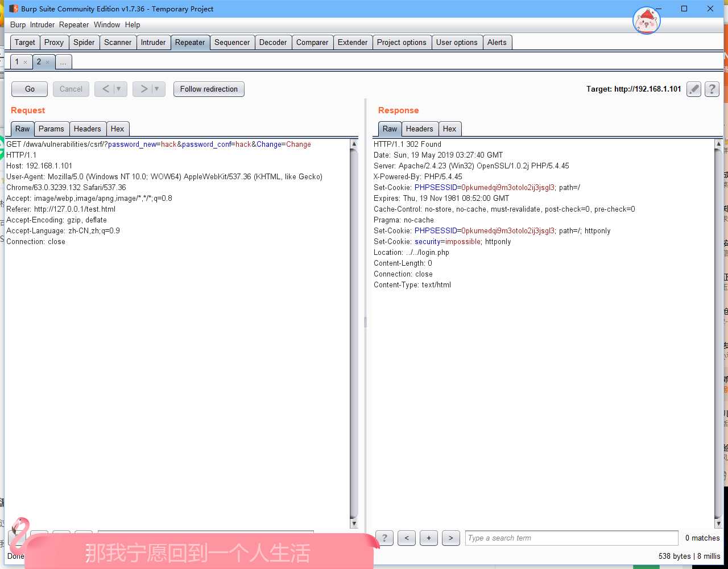The image size is (728, 569).
Task: Click history forward arrow button
Action: point(143,89)
